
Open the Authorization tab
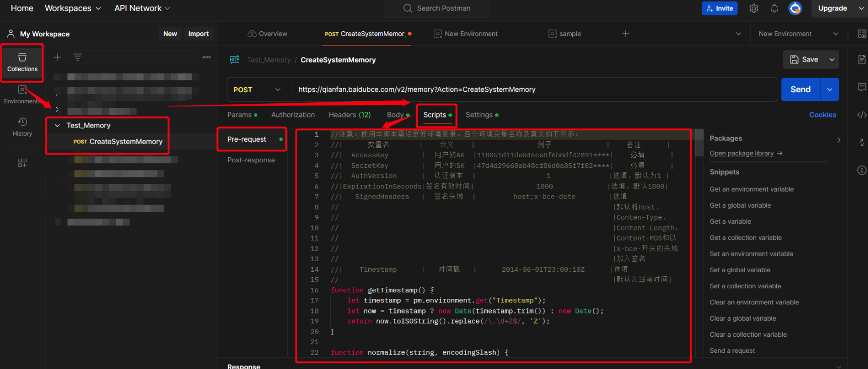(293, 115)
